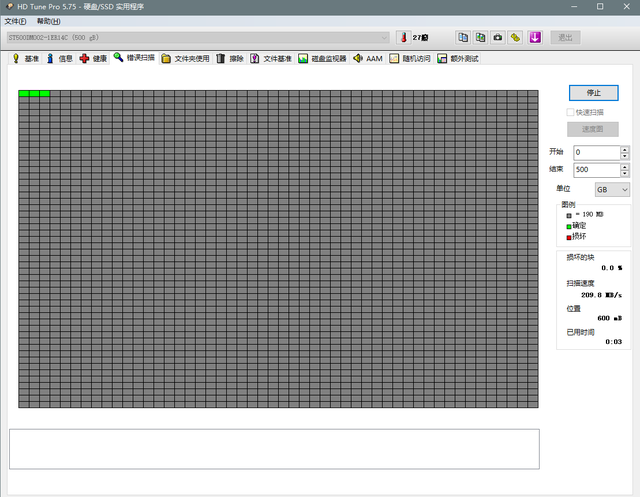This screenshot has width=640, height=497.
Task: Click the 600 MB position value
Action: (x=609, y=318)
